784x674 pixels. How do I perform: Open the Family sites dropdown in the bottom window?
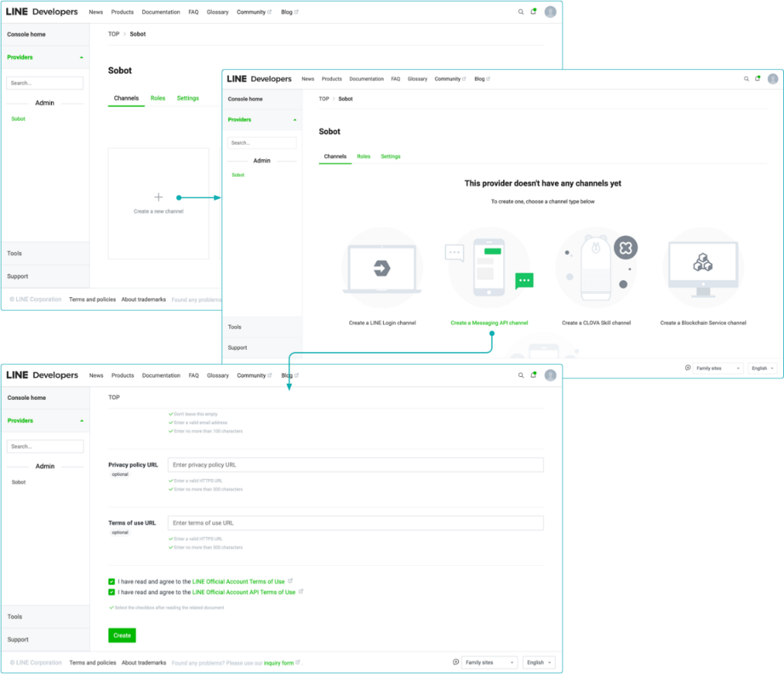point(489,663)
